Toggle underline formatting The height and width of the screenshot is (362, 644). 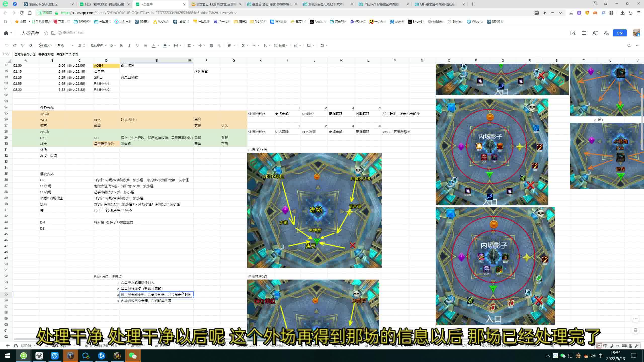click(137, 46)
